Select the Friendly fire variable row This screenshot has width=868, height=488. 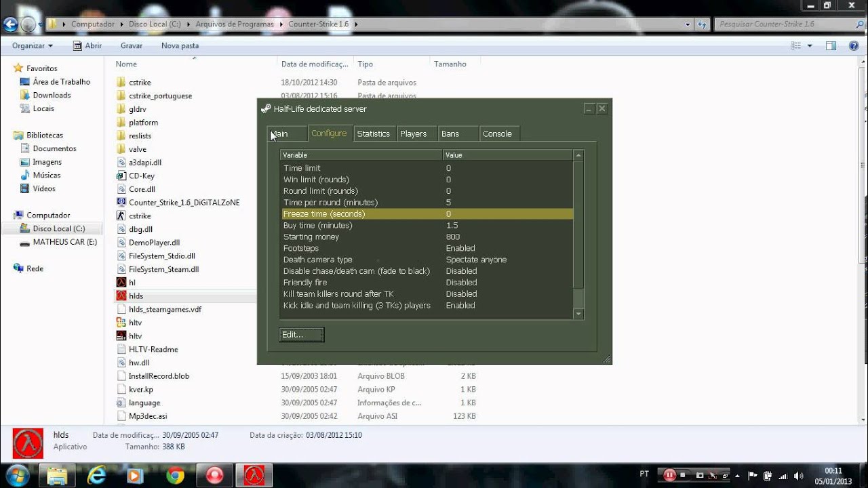click(x=427, y=283)
